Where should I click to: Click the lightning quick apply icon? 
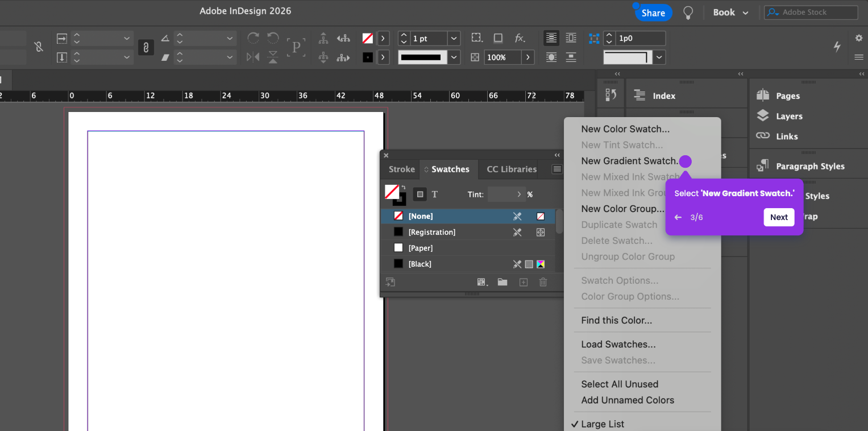(x=837, y=47)
